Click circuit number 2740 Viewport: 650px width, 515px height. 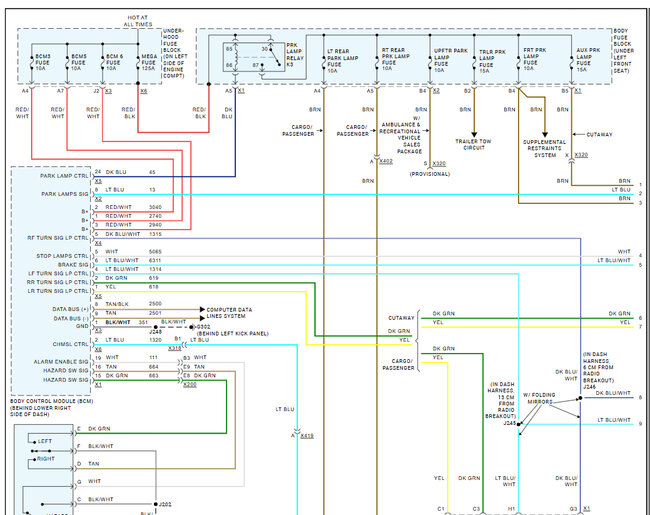(x=155, y=216)
